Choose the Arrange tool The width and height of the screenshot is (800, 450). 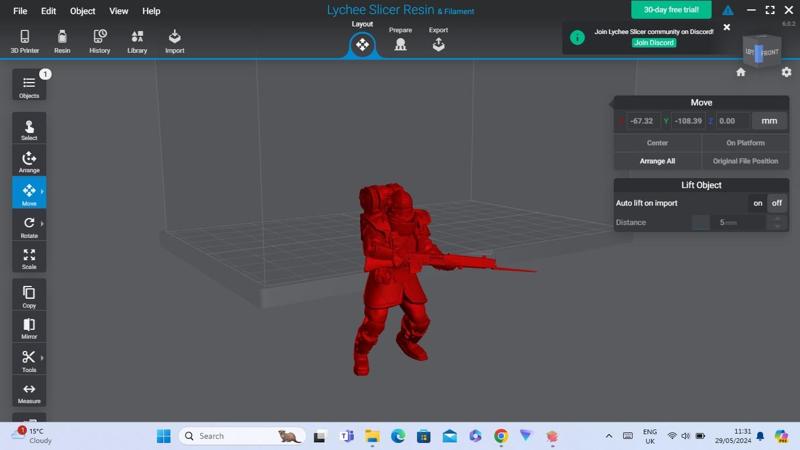tap(29, 161)
